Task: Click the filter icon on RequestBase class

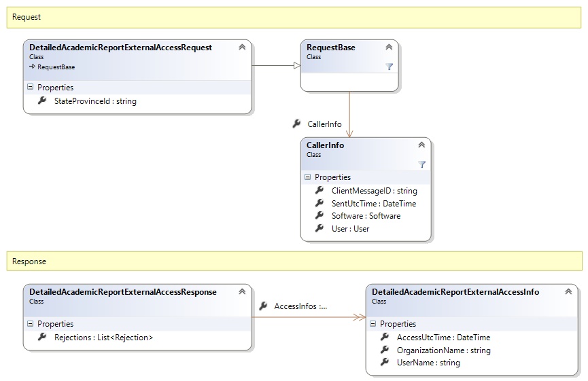Action: click(x=389, y=67)
